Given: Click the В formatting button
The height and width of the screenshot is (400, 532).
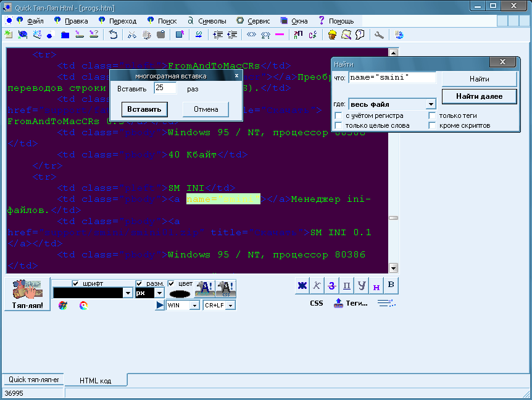Looking at the screenshot, I should pos(391,286).
